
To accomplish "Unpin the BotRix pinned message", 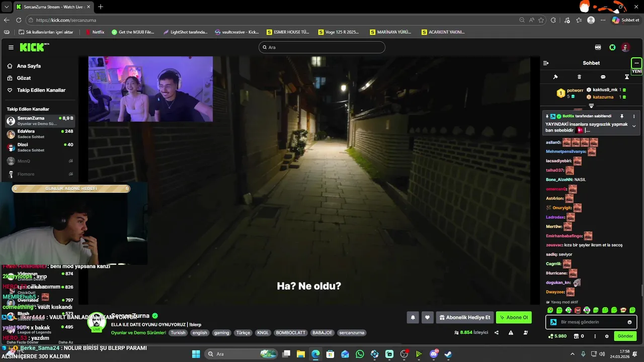I will pos(622,116).
